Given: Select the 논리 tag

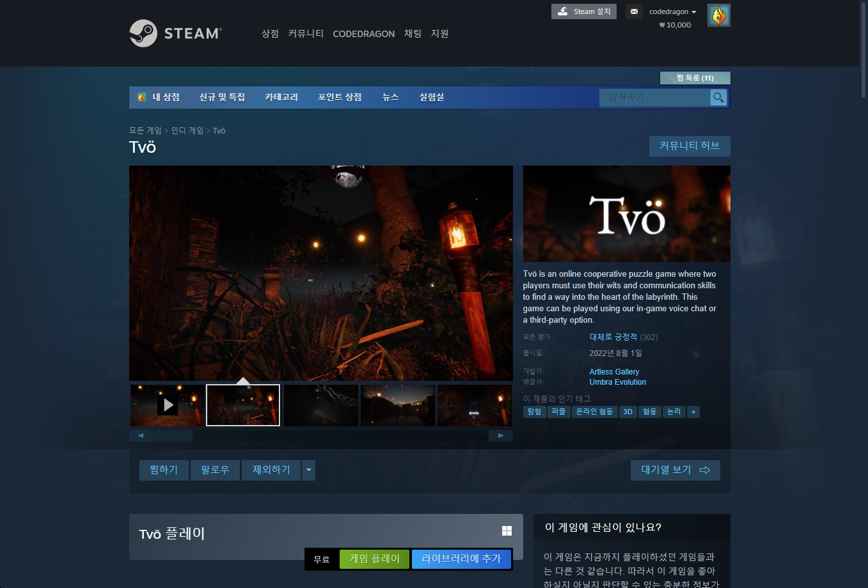Looking at the screenshot, I should (x=674, y=412).
